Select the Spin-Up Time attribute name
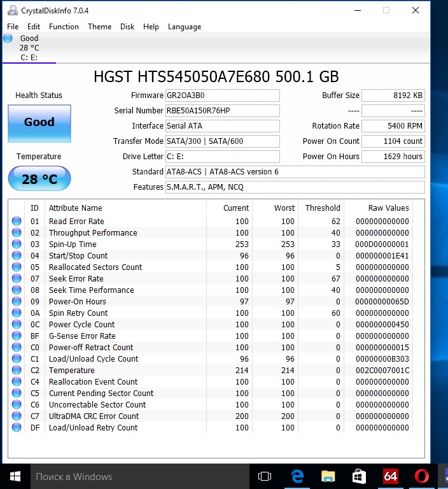 click(73, 244)
